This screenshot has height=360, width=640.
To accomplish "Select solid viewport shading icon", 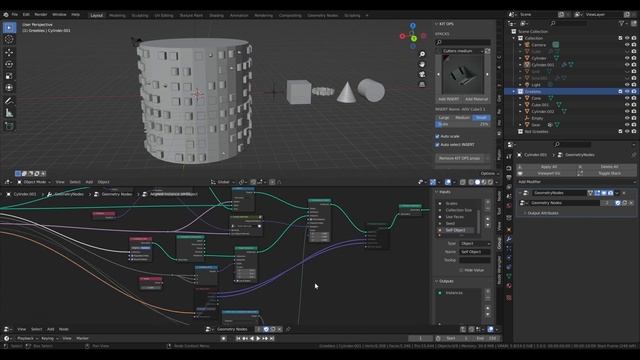I will point(477,182).
